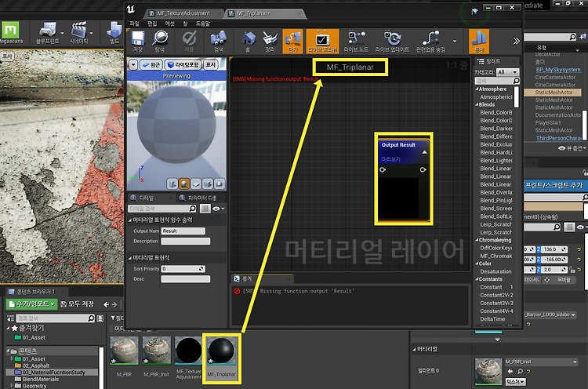Collapse the 머티리얼 표현식 함수 출력 section
Image resolution: width=588 pixels, height=389 pixels.
pos(131,220)
